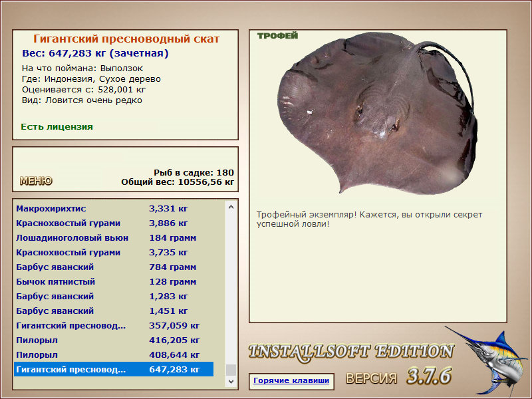The height and width of the screenshot is (399, 532).
Task: Open the Горячие клавиши link
Action: tap(291, 380)
